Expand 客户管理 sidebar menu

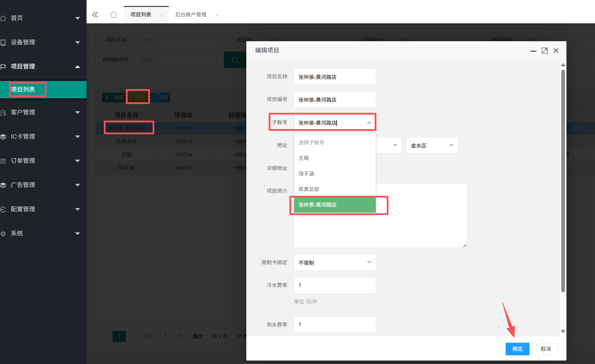[43, 112]
